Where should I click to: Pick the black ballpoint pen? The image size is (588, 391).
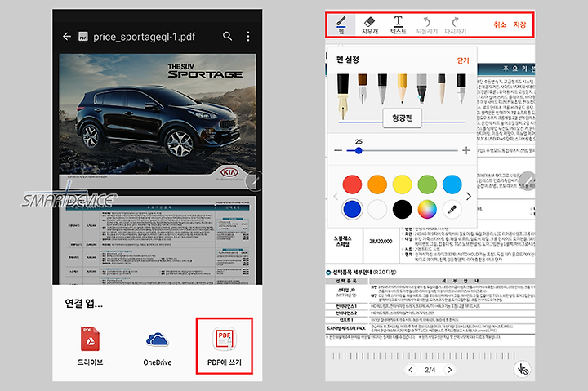pyautogui.click(x=382, y=89)
